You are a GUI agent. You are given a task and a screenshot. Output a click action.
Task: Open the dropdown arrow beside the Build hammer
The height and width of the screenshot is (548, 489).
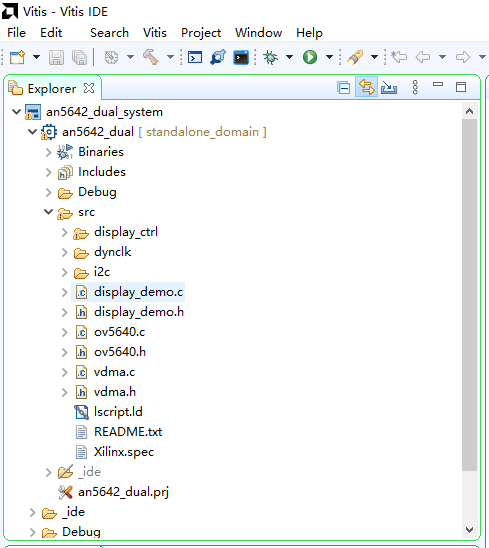(x=170, y=57)
